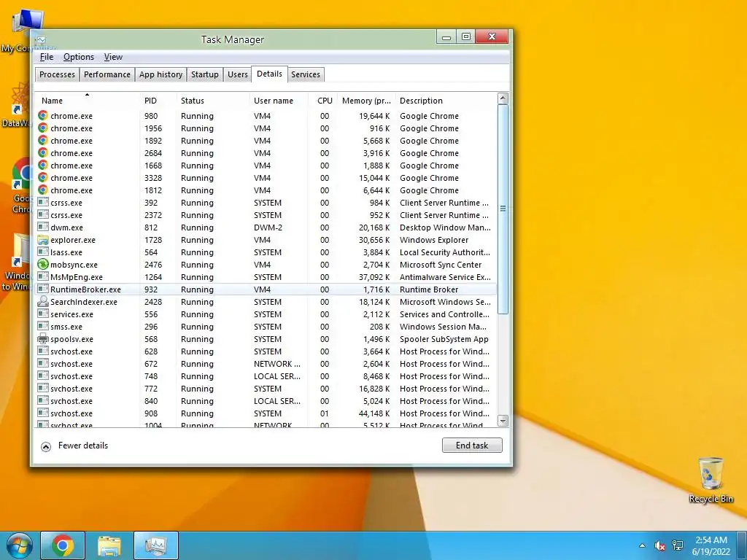Click the network tray icon

(677, 545)
